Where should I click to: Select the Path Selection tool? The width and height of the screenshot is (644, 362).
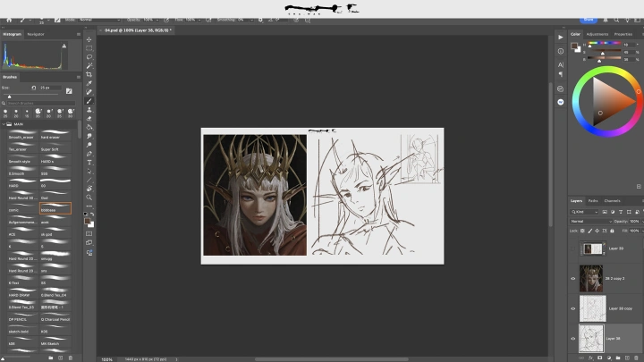tap(89, 171)
